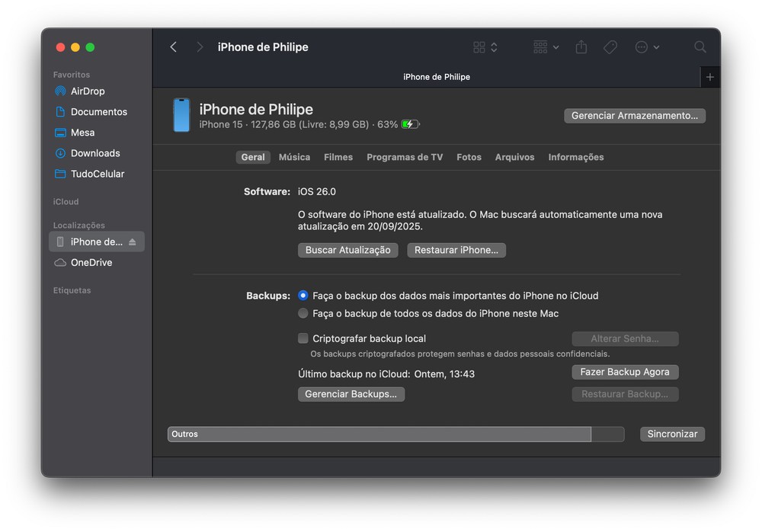
Task: Add a new tab with plus button
Action: (709, 77)
